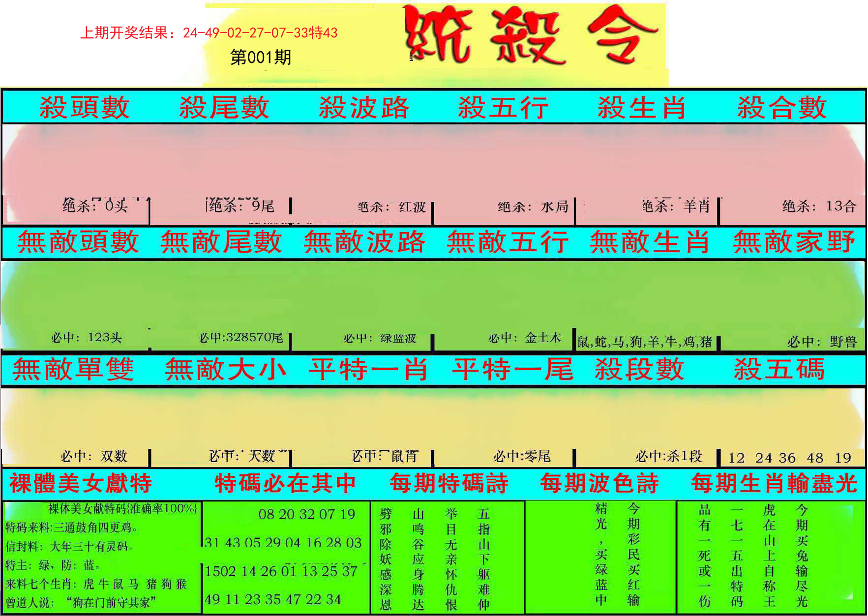Viewport: 868px width, 616px height.
Task: Select the 第001期 issue number label
Action: (261, 58)
